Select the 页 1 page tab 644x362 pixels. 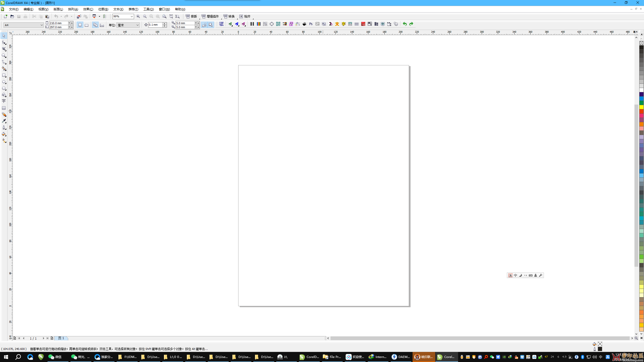pos(61,338)
